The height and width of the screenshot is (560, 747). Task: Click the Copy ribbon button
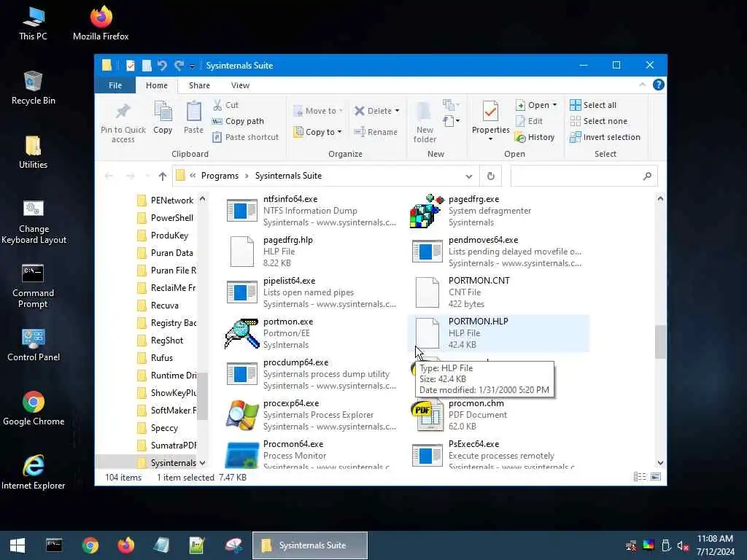coord(163,117)
